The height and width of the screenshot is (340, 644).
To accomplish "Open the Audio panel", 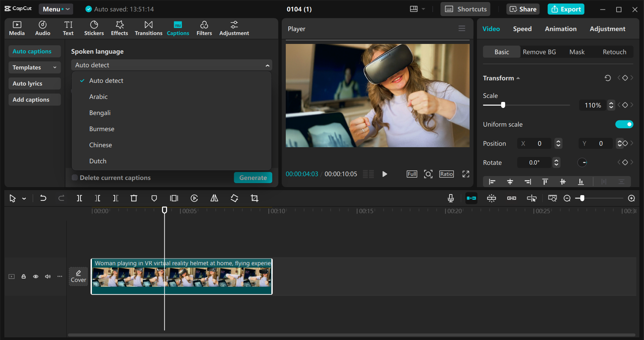I will click(43, 28).
